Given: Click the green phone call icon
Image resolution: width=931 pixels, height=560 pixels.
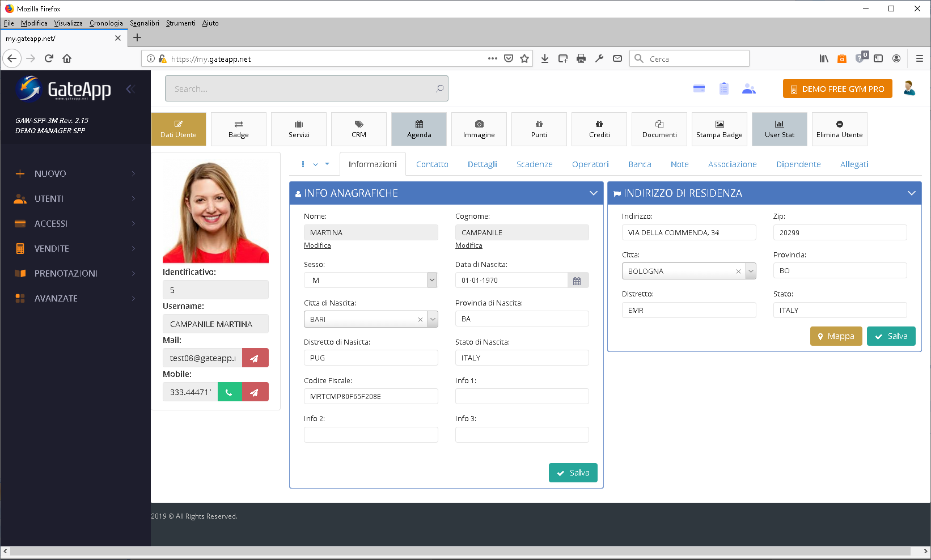Looking at the screenshot, I should [x=230, y=392].
